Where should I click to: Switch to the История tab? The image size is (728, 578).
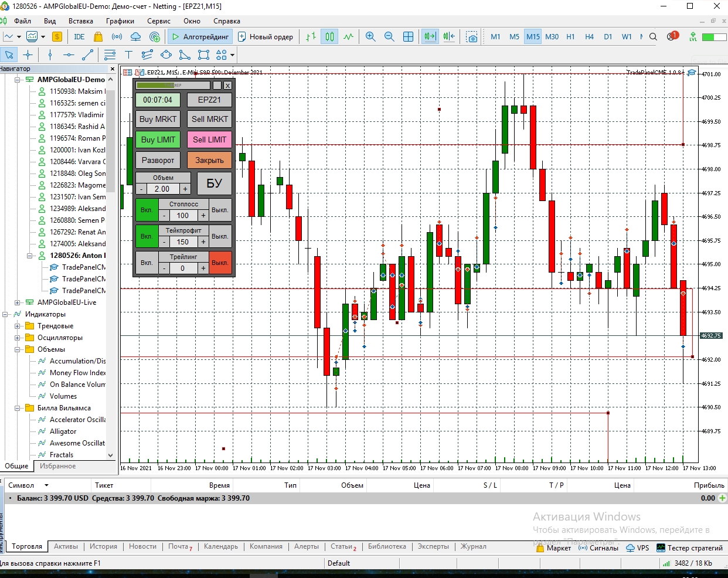[104, 546]
